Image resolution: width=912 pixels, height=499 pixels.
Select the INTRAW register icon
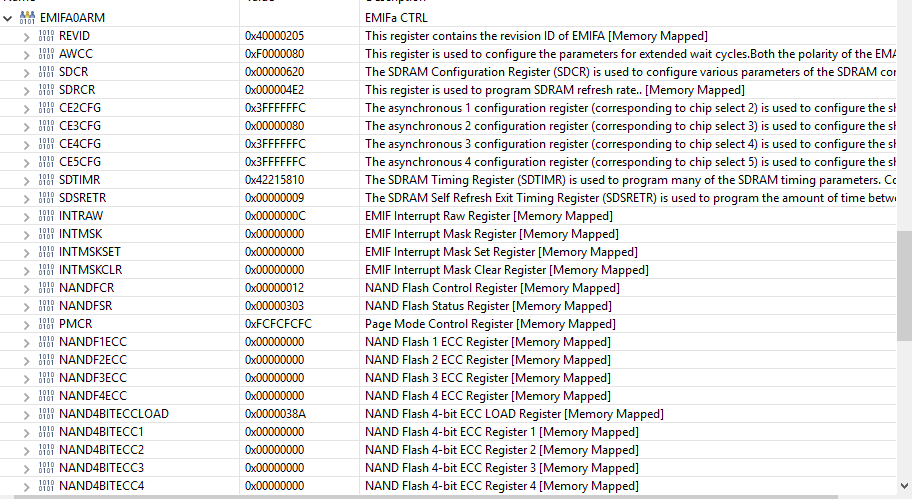pos(47,216)
